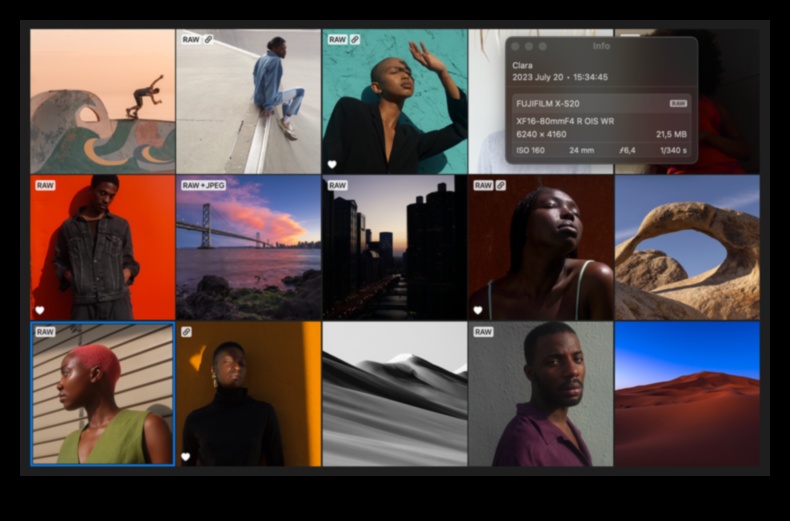This screenshot has height=521, width=790.
Task: Toggle the heart on the woman's closed-eyes portrait
Action: coord(478,310)
